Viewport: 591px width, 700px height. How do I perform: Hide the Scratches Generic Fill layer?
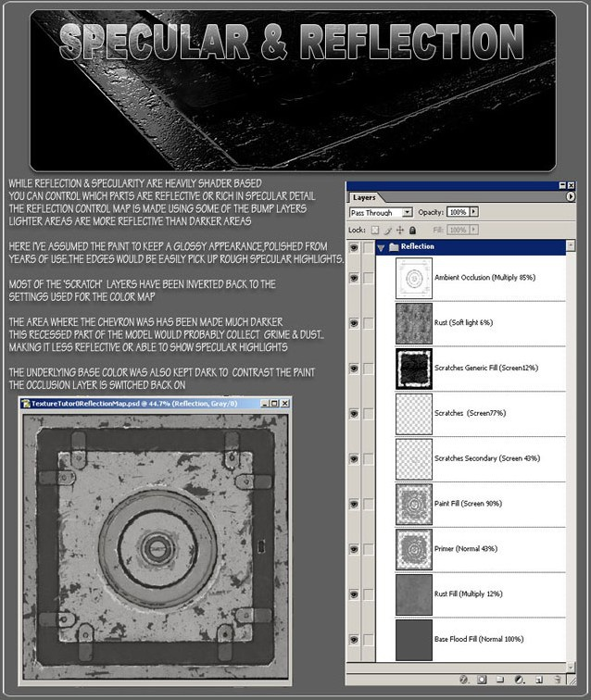(354, 369)
